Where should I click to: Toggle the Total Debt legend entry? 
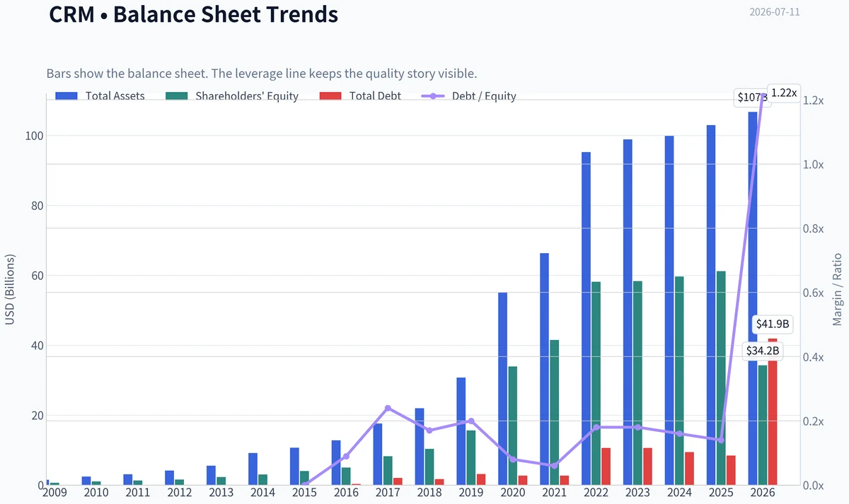[x=360, y=96]
